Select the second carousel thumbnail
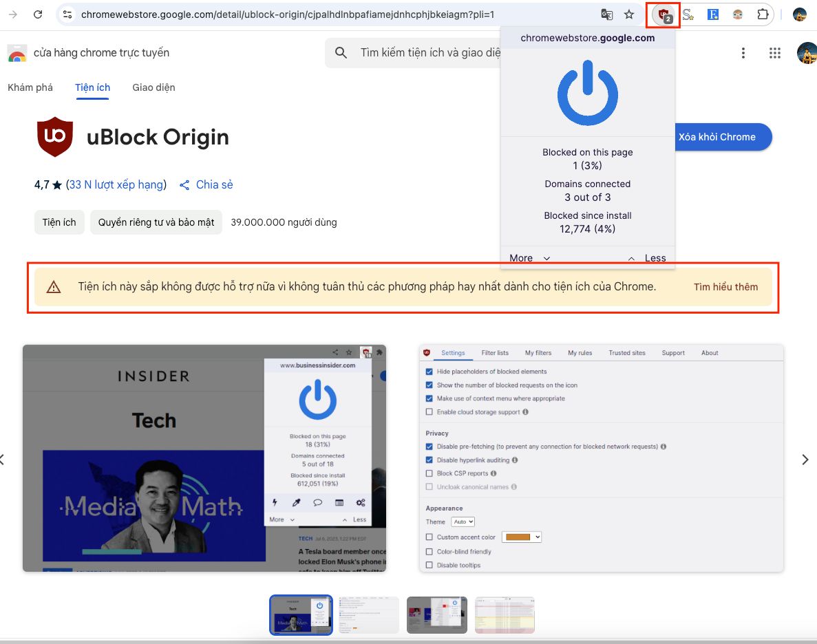Screen dimensions: 817x644 (369, 615)
